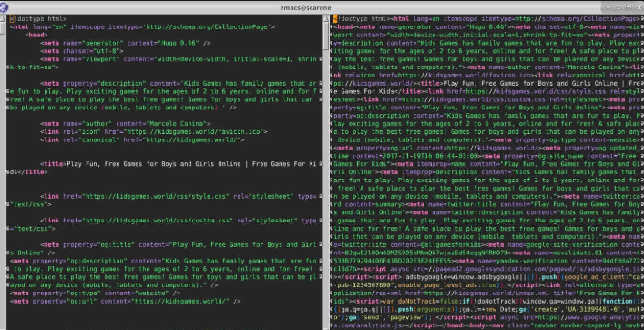The height and width of the screenshot is (330, 644).
Task: Click the 'ds</title>' wrapped line
Action: 29,172
